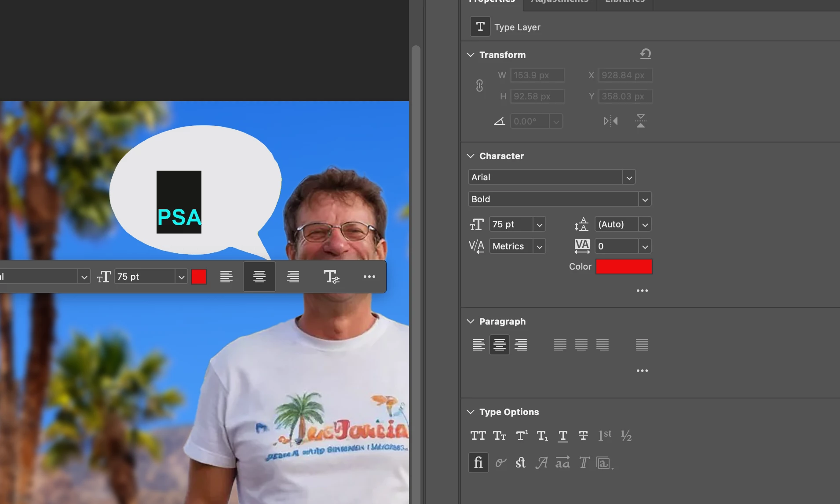Left align text in contextual taskbar
This screenshot has height=504, width=840.
(226, 277)
